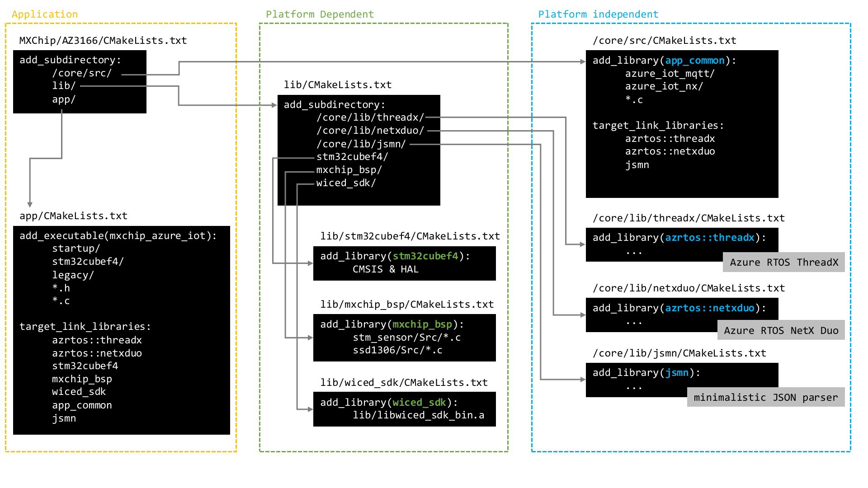868x488 pixels.
Task: Select the "/core/lib/jsmn/" entry
Action: point(361,144)
